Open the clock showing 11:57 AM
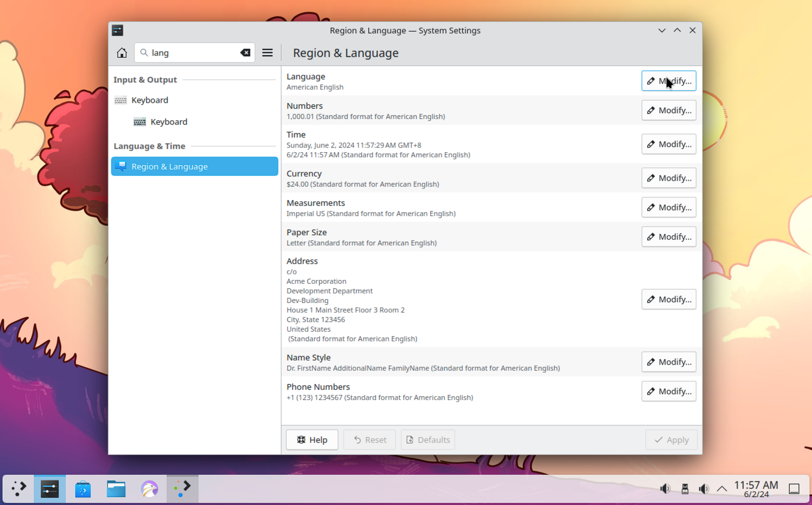Image resolution: width=812 pixels, height=505 pixels. pos(756,489)
